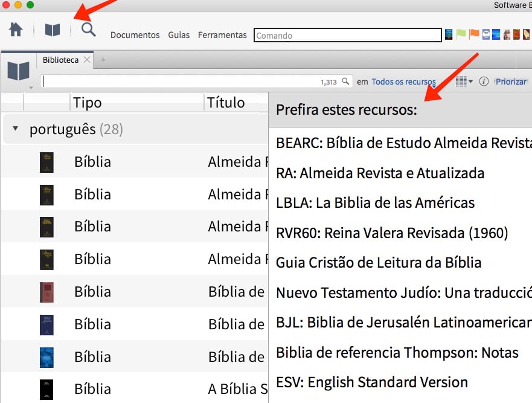Open the navy cover Bíblia thumbnail
532x403 pixels.
47,324
